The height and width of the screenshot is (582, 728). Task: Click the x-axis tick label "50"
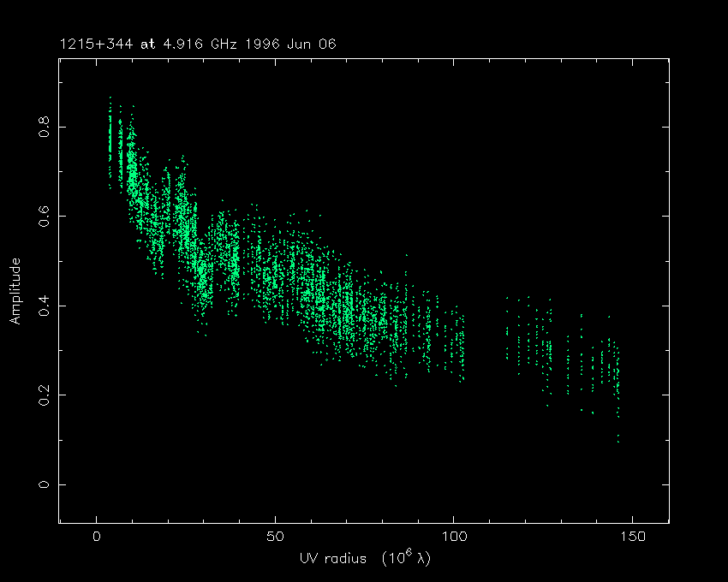coord(275,537)
